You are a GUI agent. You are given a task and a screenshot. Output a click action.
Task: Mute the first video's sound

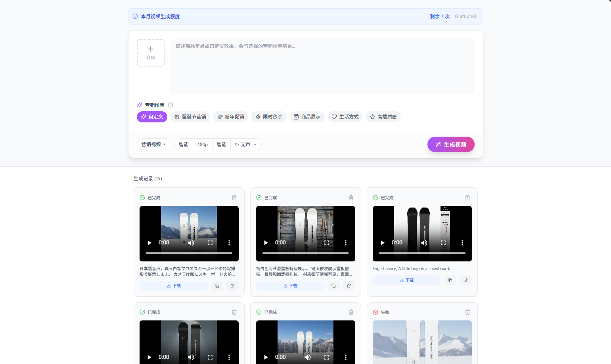click(x=191, y=243)
